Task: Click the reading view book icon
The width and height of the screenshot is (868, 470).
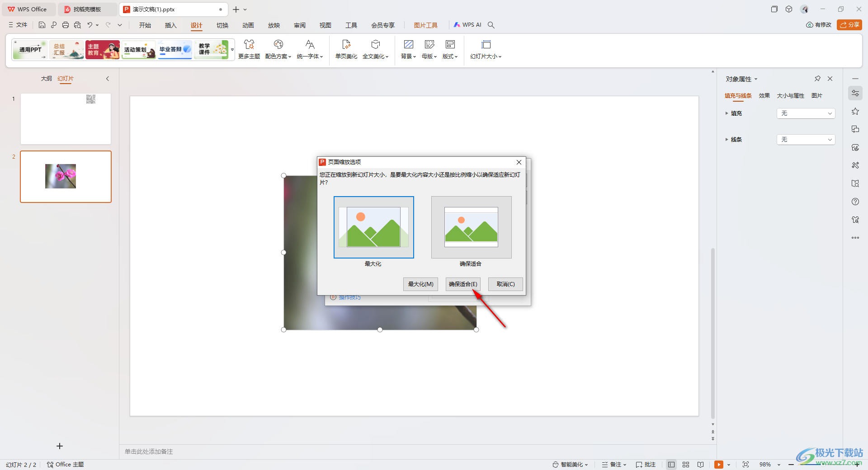Action: point(700,465)
